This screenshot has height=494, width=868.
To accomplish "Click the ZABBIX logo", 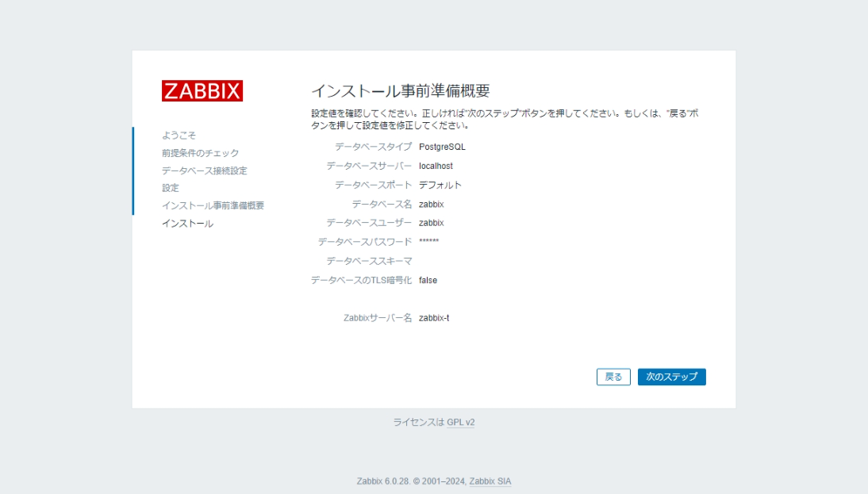I will (202, 90).
